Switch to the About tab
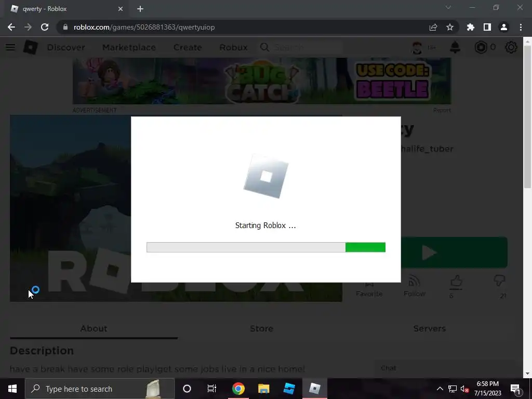 94,328
